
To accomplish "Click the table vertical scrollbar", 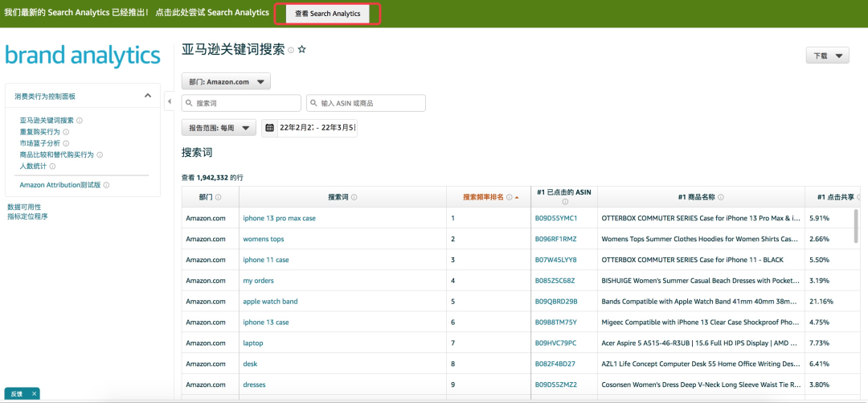I will pos(857,226).
